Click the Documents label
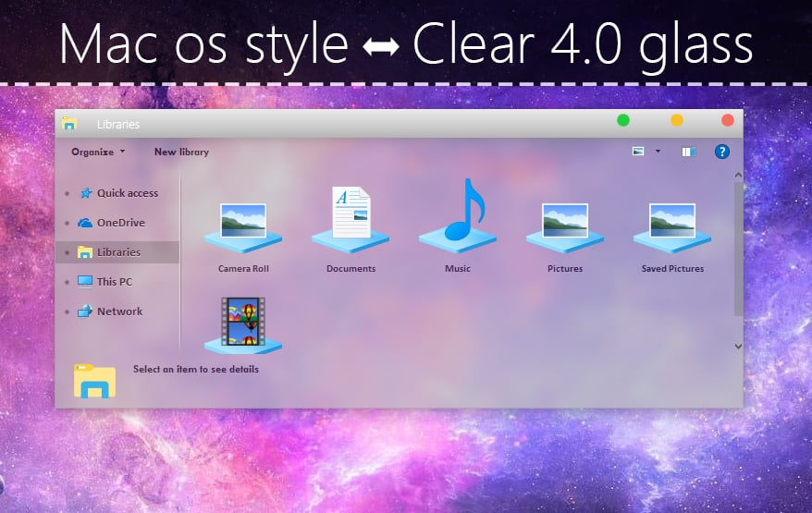 point(351,269)
